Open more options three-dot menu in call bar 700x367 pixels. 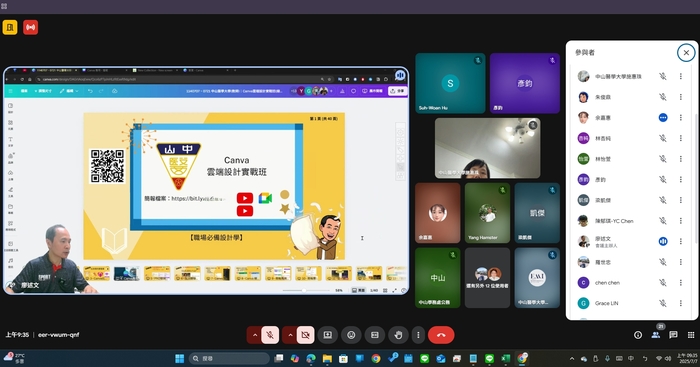418,335
